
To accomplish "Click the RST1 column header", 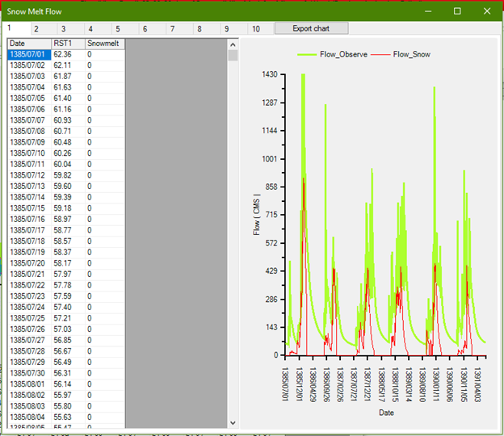I will [68, 44].
